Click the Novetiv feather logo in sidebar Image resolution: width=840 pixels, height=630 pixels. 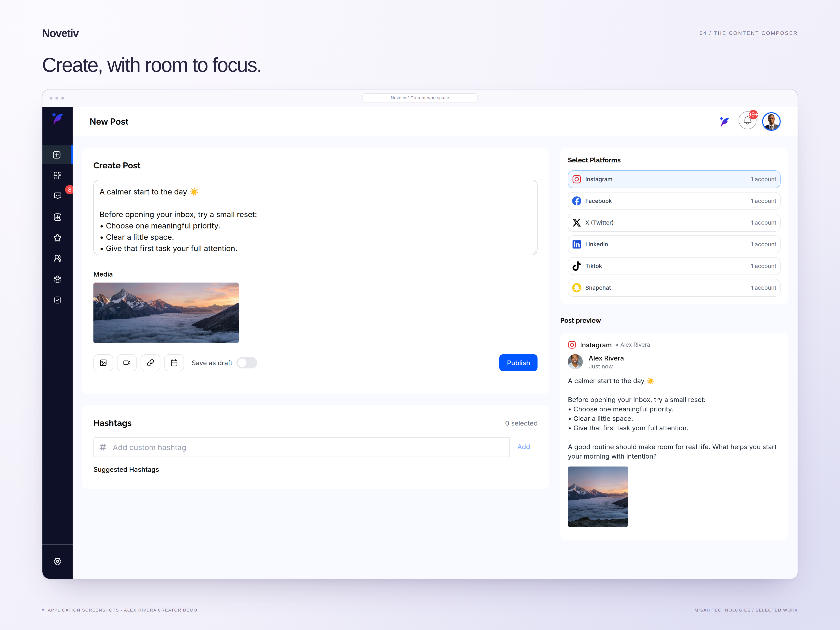(57, 118)
